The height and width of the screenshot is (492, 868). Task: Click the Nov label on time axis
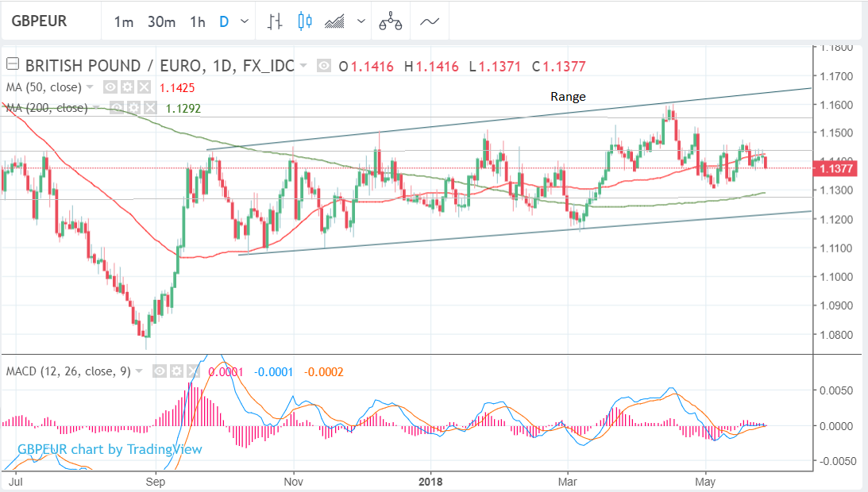[293, 482]
